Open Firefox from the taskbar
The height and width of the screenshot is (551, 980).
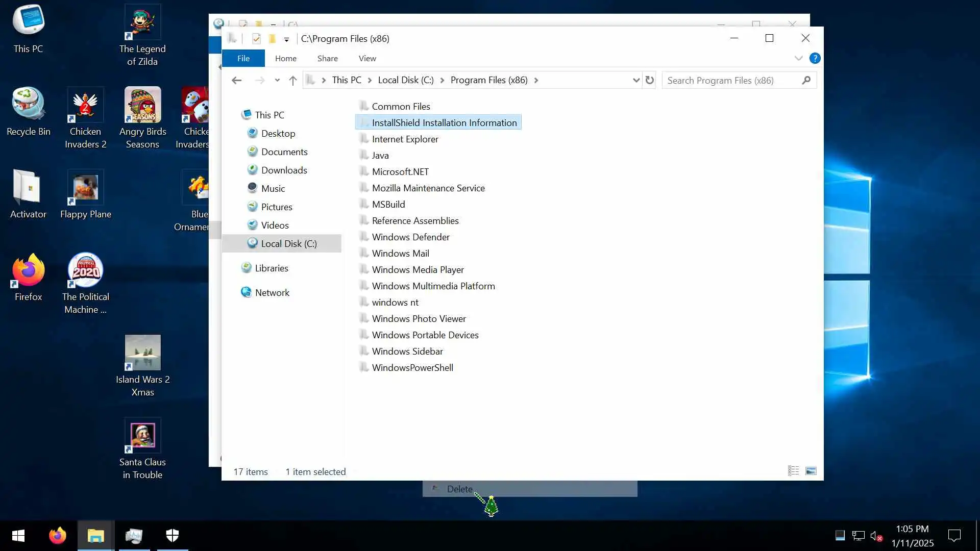(x=57, y=536)
